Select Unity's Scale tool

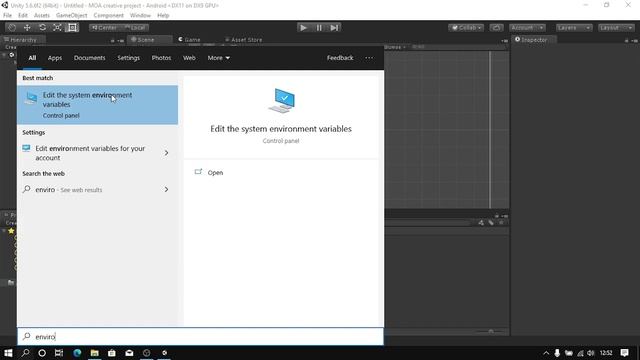coord(57,27)
